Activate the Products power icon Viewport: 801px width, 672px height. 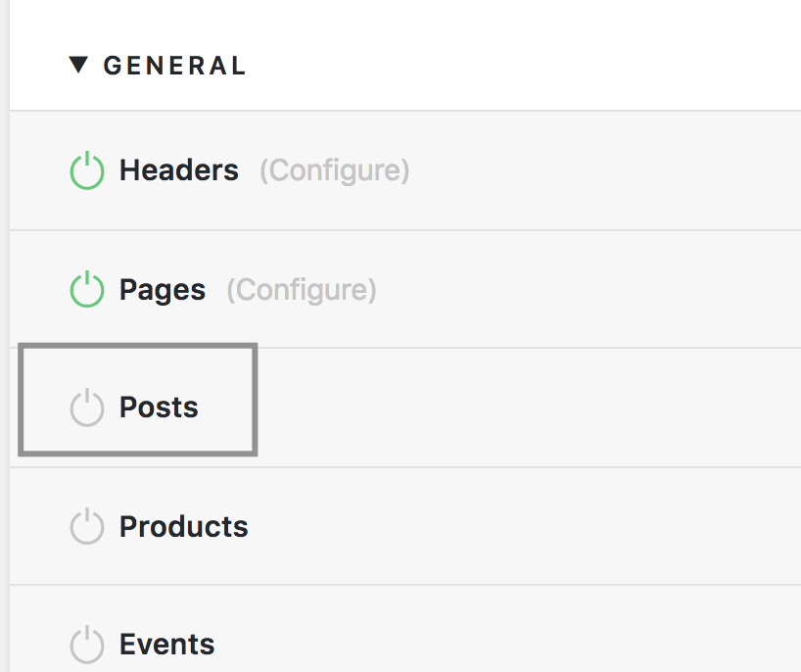[87, 527]
